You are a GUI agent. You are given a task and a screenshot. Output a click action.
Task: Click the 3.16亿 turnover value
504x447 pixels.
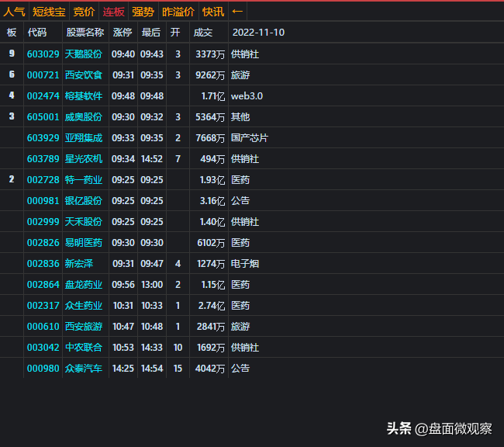pyautogui.click(x=212, y=201)
